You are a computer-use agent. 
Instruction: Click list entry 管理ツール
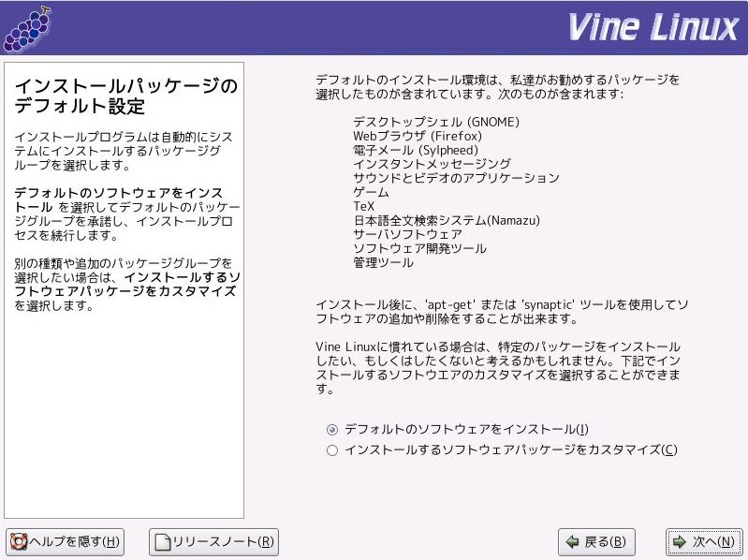pos(383,262)
